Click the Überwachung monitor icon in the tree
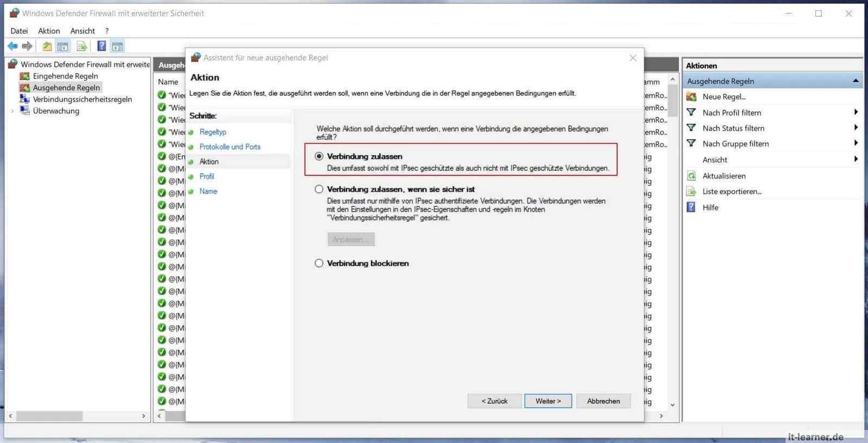This screenshot has width=868, height=443. coord(25,110)
